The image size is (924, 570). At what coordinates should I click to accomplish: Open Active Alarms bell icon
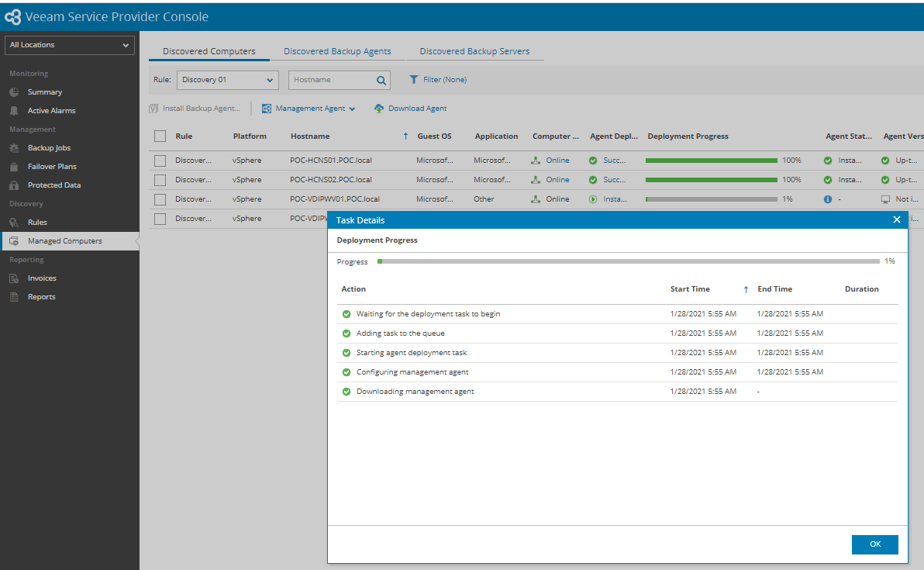[x=14, y=111]
